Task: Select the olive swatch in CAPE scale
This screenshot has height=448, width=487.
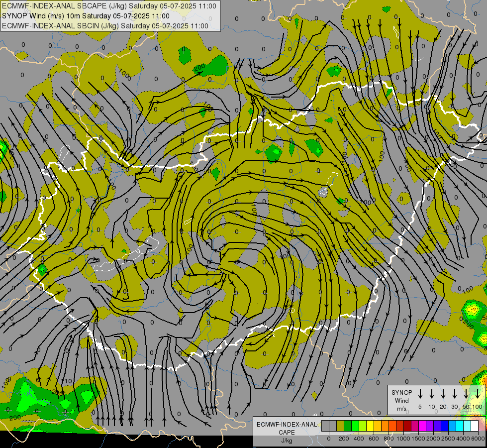Action: coord(340,426)
